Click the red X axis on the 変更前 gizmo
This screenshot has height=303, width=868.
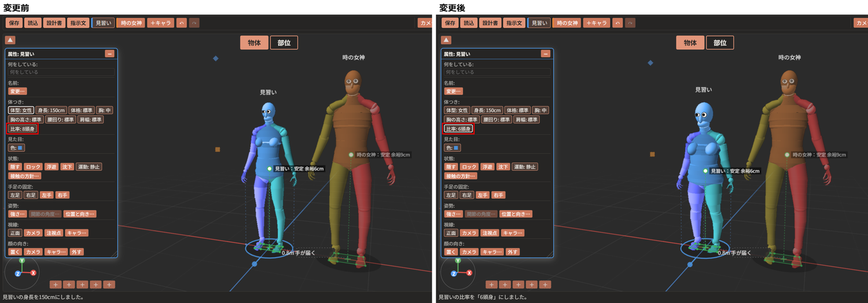click(34, 272)
